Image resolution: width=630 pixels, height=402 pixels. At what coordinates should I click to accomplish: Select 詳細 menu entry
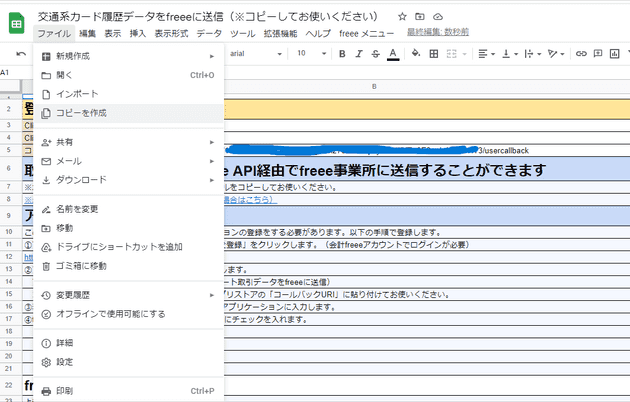[129, 343]
